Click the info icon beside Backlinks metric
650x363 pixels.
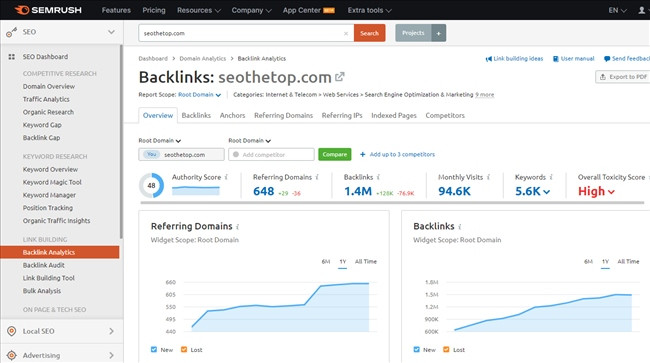coord(378,177)
